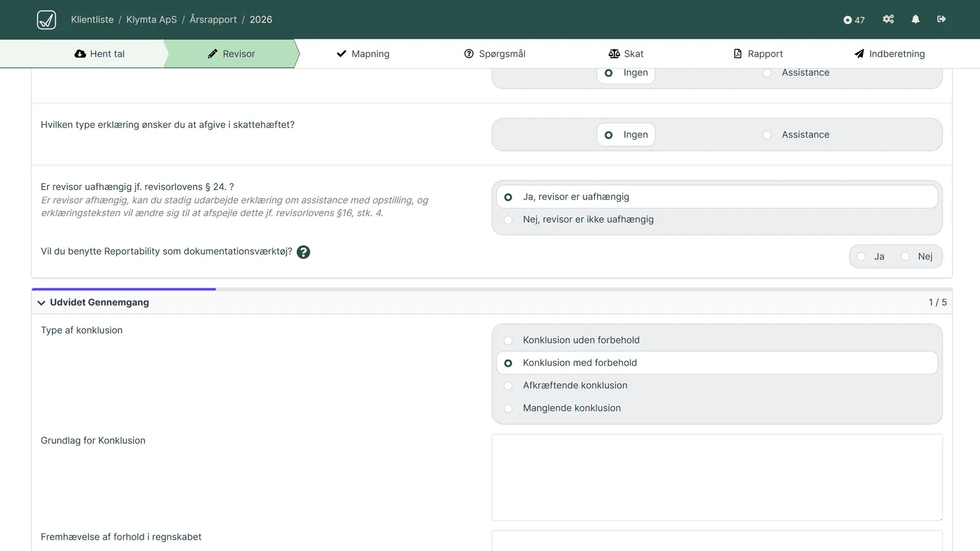Open Klymta ApS breadcrumb link

click(151, 19)
